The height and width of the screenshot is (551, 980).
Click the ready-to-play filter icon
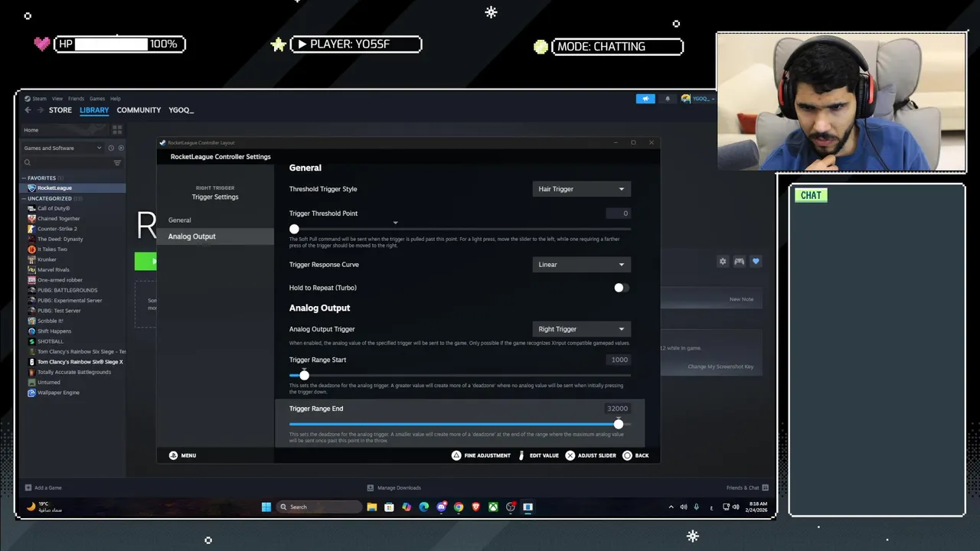tap(121, 148)
